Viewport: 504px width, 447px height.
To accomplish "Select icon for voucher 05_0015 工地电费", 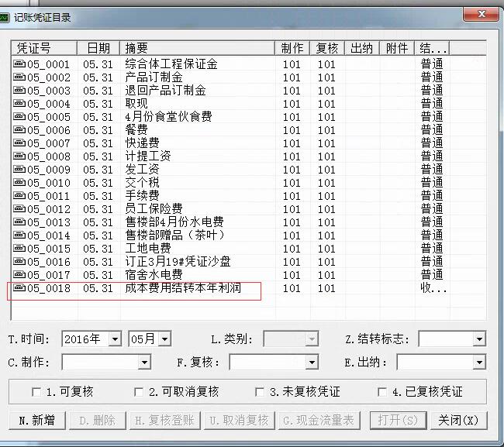I will coord(19,249).
